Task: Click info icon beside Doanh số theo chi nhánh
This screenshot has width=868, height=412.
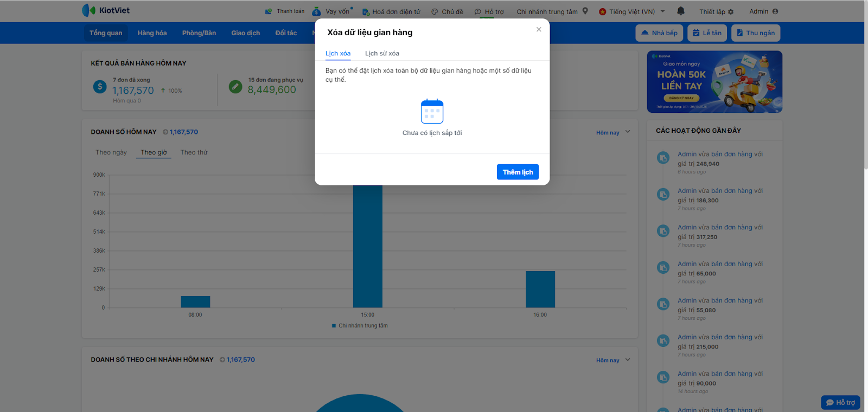Action: [222, 359]
